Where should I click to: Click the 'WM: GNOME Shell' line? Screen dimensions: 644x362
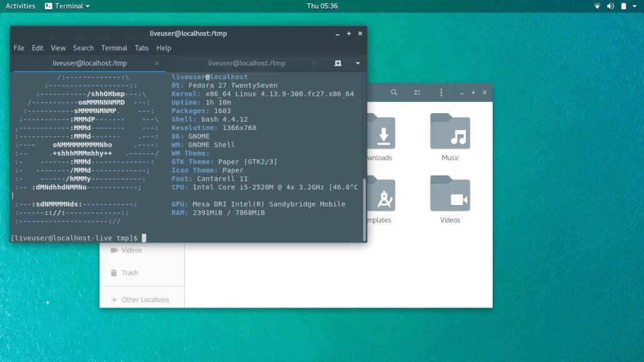point(203,145)
